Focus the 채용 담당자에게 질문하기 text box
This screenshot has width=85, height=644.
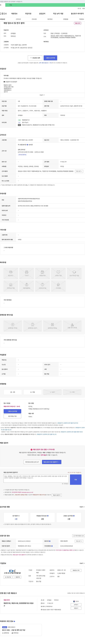(36, 479)
